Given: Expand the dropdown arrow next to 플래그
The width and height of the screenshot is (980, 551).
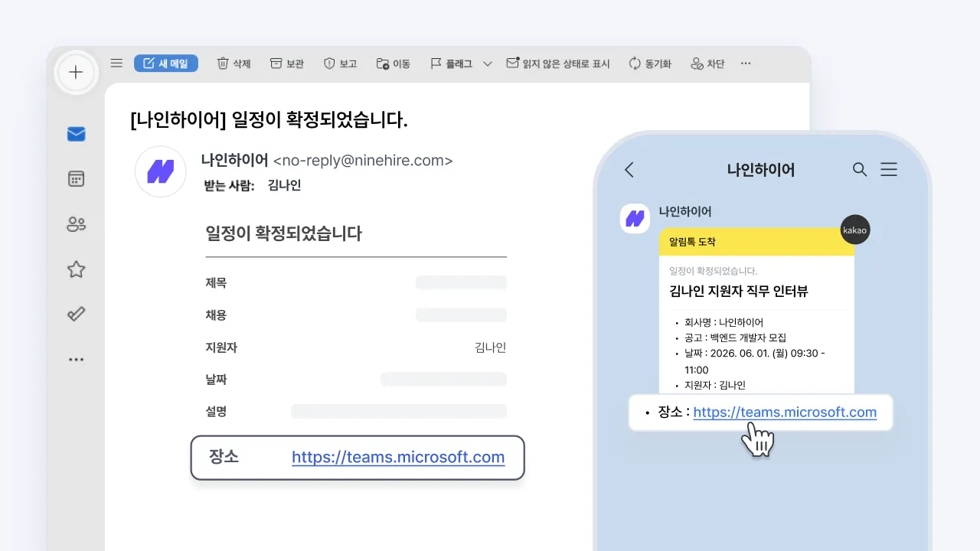Looking at the screenshot, I should 487,64.
